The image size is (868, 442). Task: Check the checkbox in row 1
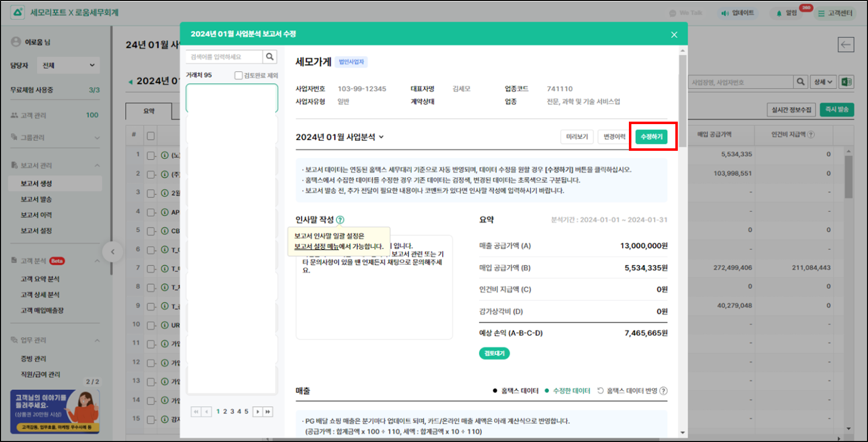151,155
